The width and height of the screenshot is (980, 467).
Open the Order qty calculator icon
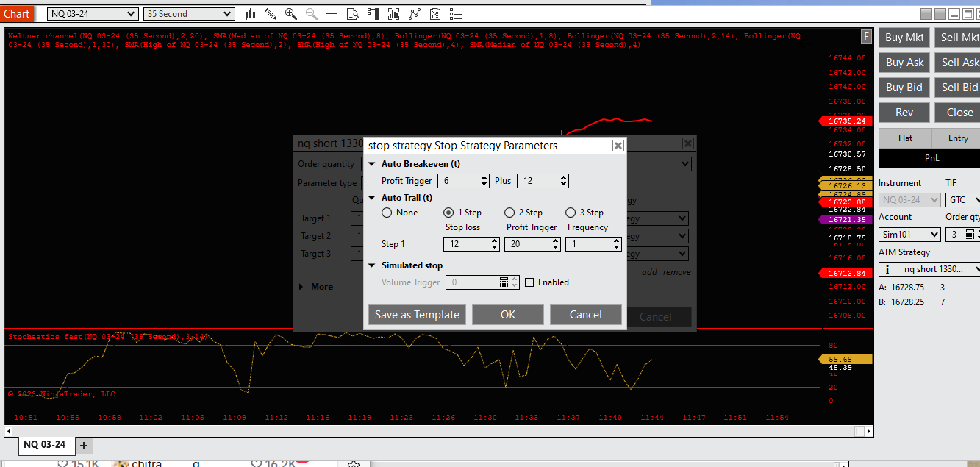(x=970, y=235)
